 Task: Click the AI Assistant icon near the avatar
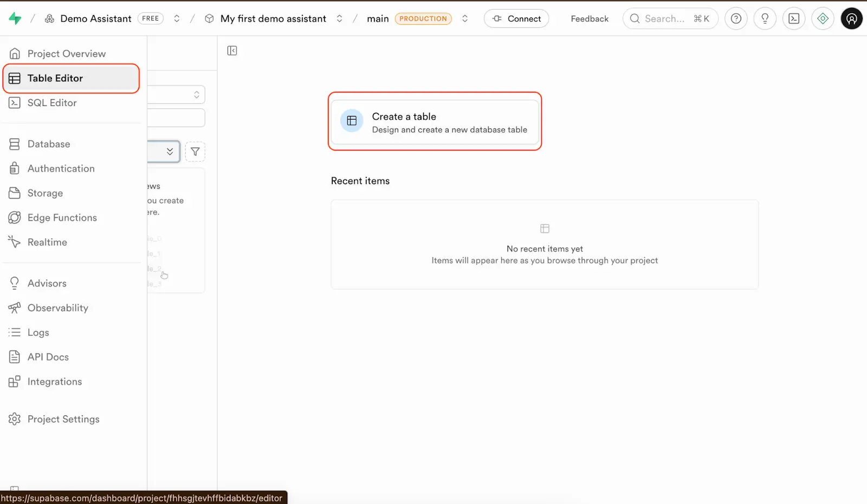823,18
